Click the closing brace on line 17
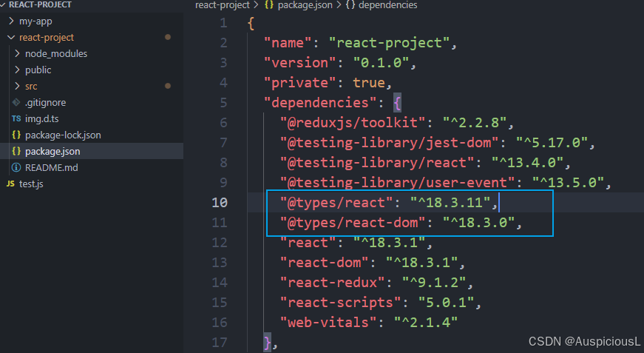Screen dimensions: 644x353 [268, 343]
